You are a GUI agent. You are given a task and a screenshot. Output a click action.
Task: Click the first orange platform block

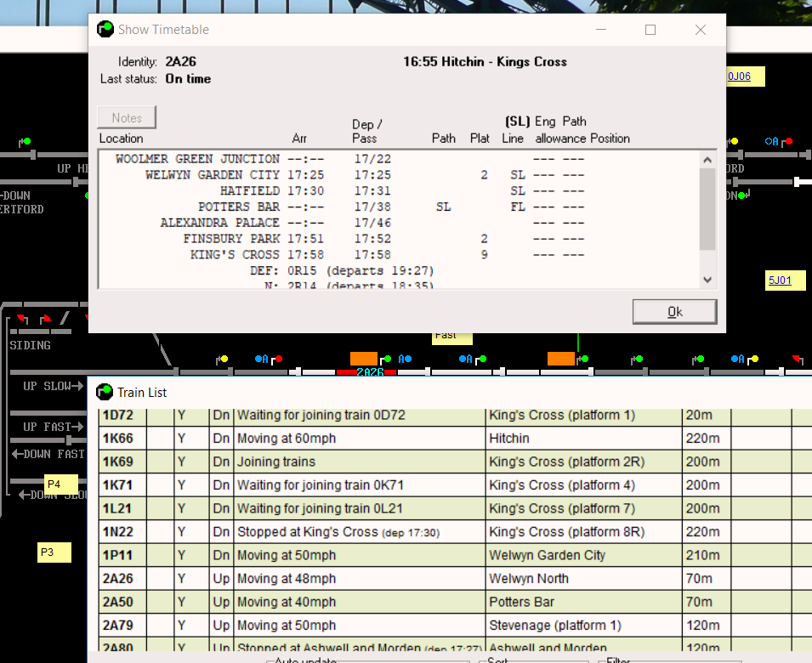(364, 358)
